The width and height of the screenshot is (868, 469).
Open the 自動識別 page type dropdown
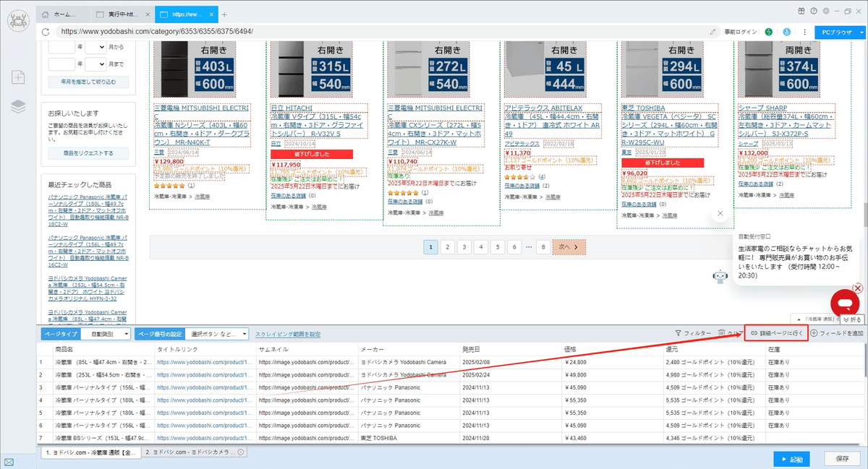(x=106, y=334)
